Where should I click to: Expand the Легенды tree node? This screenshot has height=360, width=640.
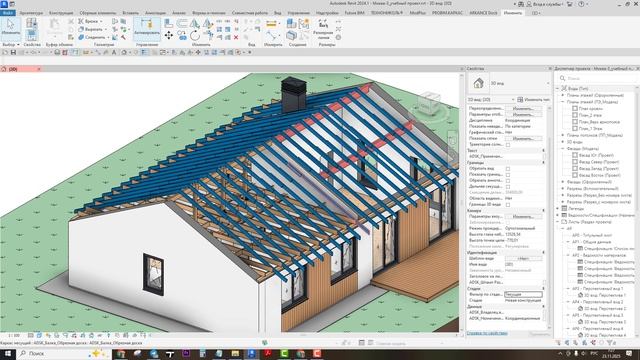point(558,209)
